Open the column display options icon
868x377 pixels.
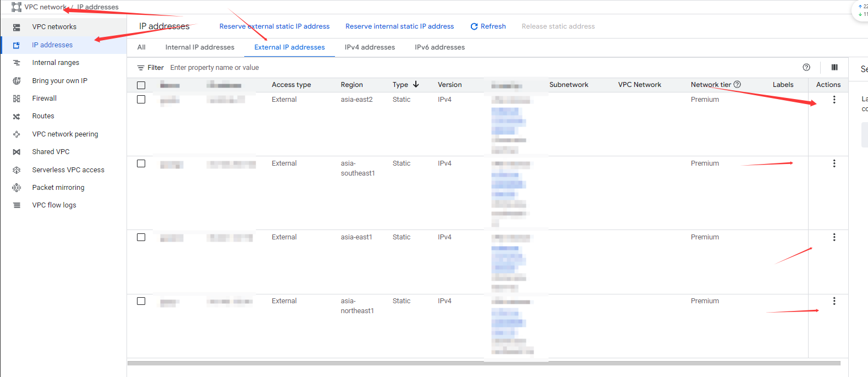834,67
